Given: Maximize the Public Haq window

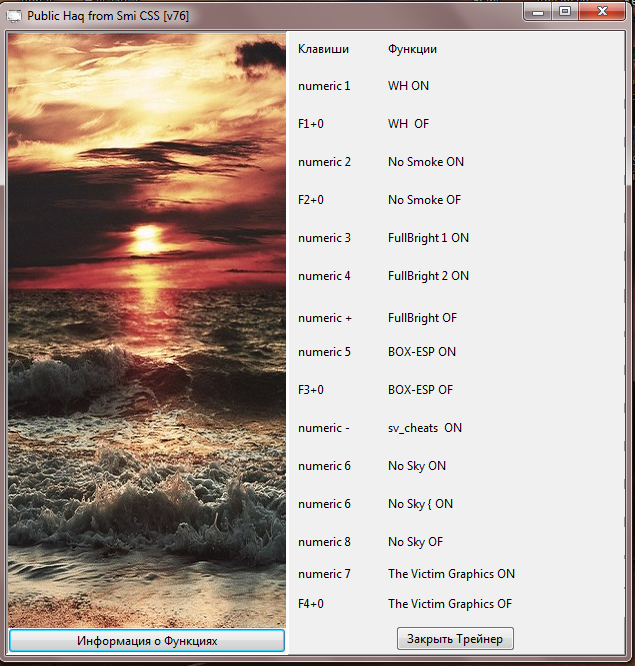Looking at the screenshot, I should 565,12.
